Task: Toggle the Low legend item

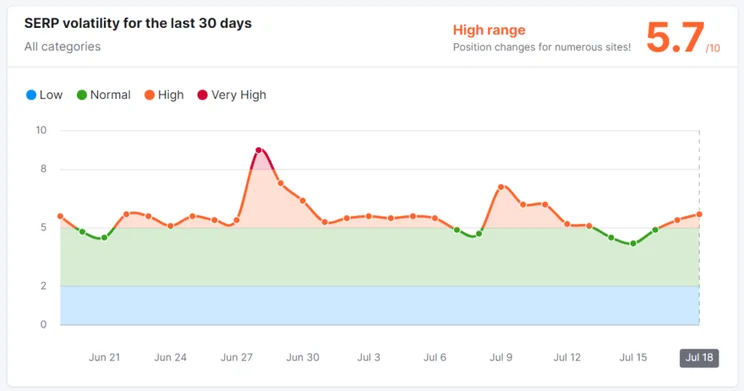Action: click(x=44, y=95)
